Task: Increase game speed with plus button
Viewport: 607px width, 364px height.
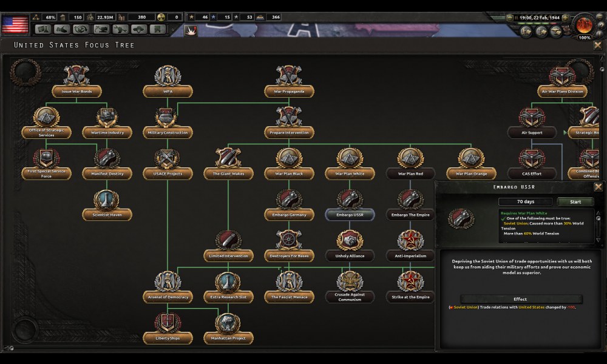Action: tap(566, 18)
